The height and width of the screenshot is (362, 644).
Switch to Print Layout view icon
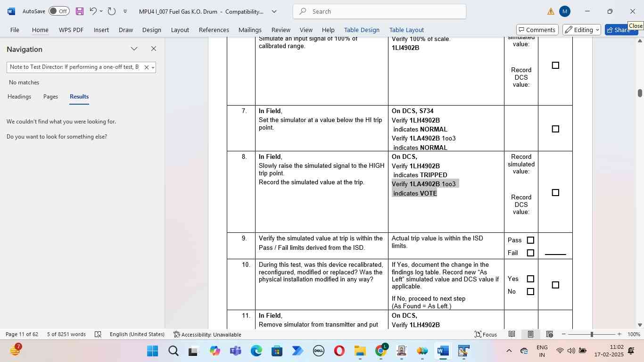click(530, 334)
